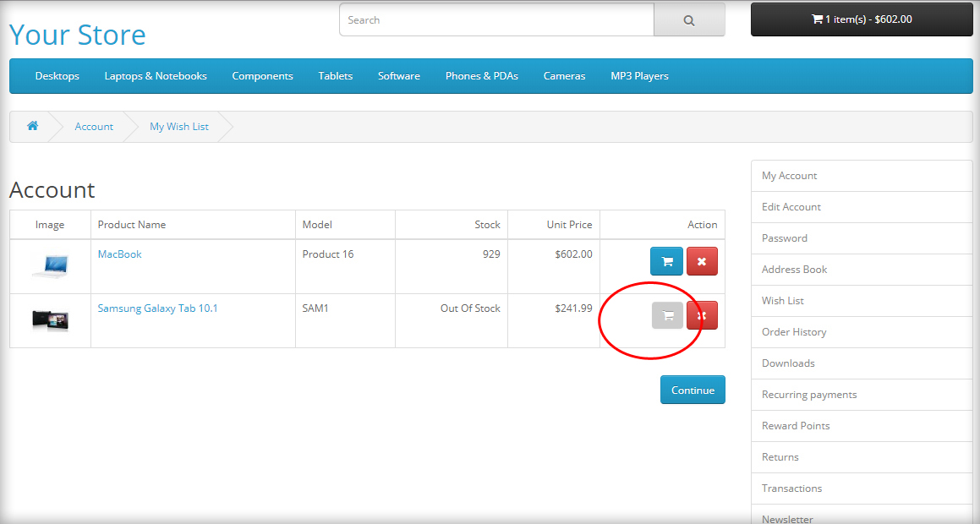Click the Account page heading
The height and width of the screenshot is (524, 980).
[52, 190]
